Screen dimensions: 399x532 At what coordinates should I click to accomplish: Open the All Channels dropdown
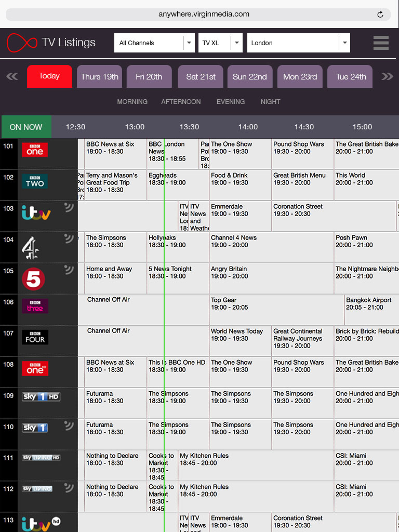point(154,43)
